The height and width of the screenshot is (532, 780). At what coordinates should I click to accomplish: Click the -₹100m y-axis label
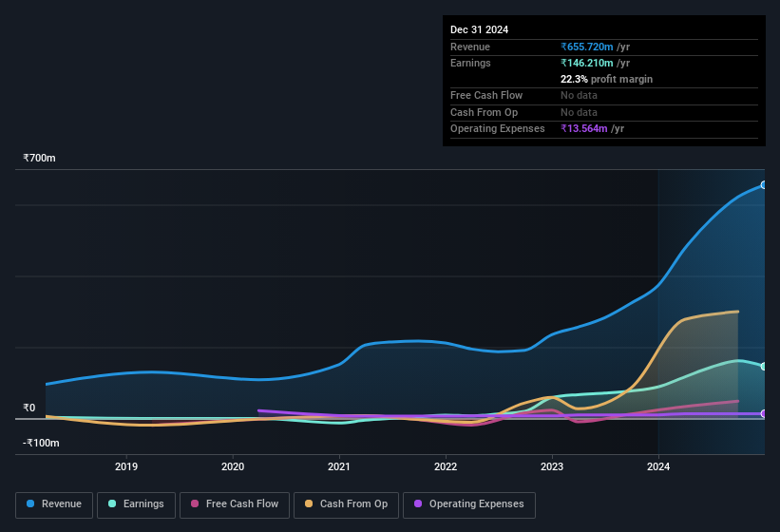click(x=41, y=443)
